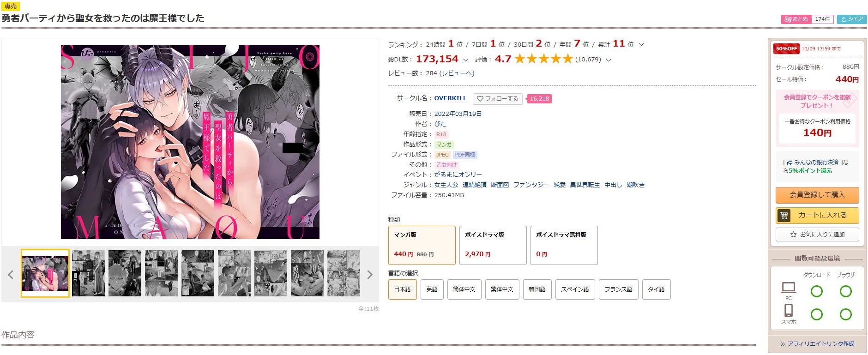The height and width of the screenshot is (355, 868).
Task: Expand the rating breakdown chevron
Action: tap(608, 60)
